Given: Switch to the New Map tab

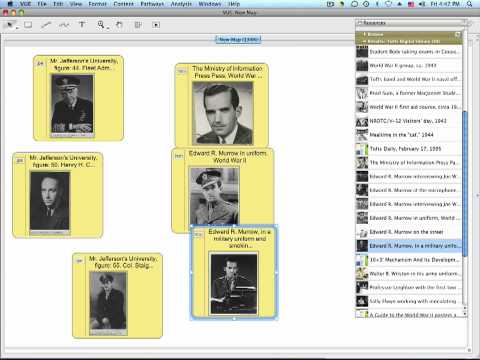Looking at the screenshot, I should click(x=238, y=39).
